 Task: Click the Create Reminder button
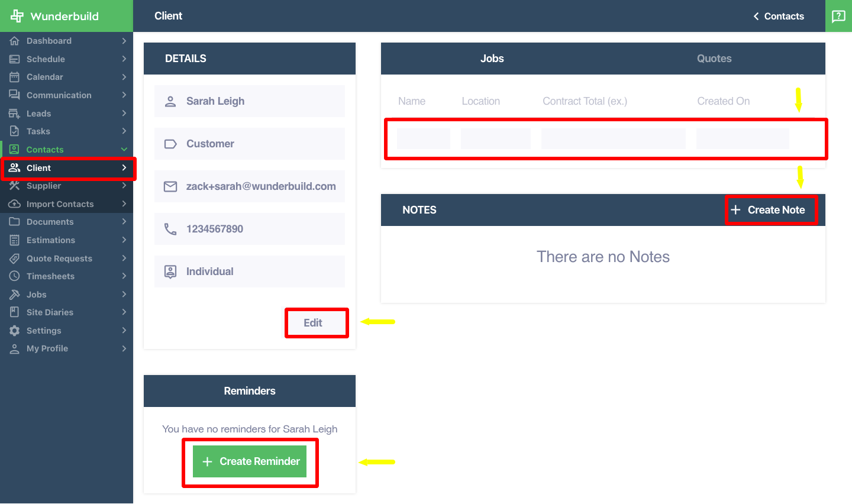(250, 461)
